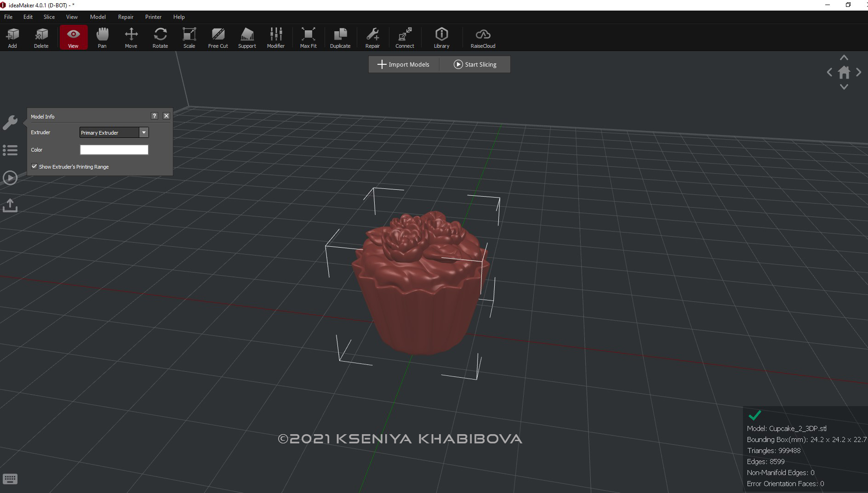Click the Start Slicing button
The width and height of the screenshot is (868, 493).
tap(475, 64)
